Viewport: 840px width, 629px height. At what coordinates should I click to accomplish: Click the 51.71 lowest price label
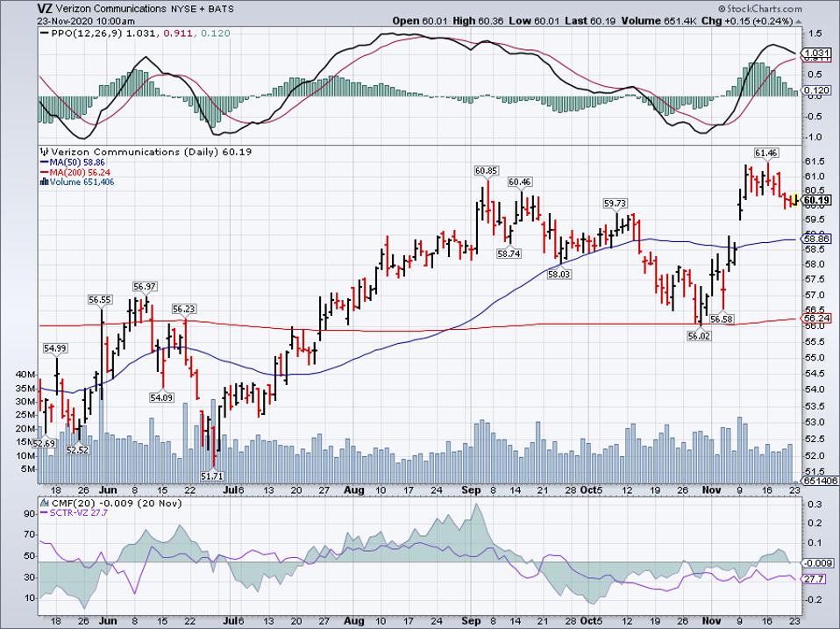pos(212,475)
